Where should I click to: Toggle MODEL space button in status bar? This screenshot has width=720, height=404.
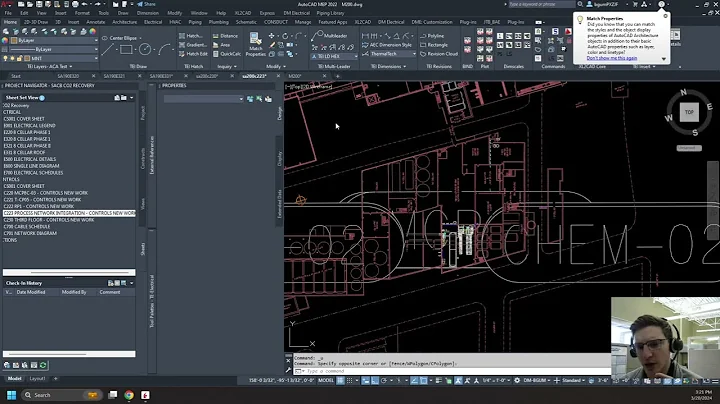(x=326, y=380)
